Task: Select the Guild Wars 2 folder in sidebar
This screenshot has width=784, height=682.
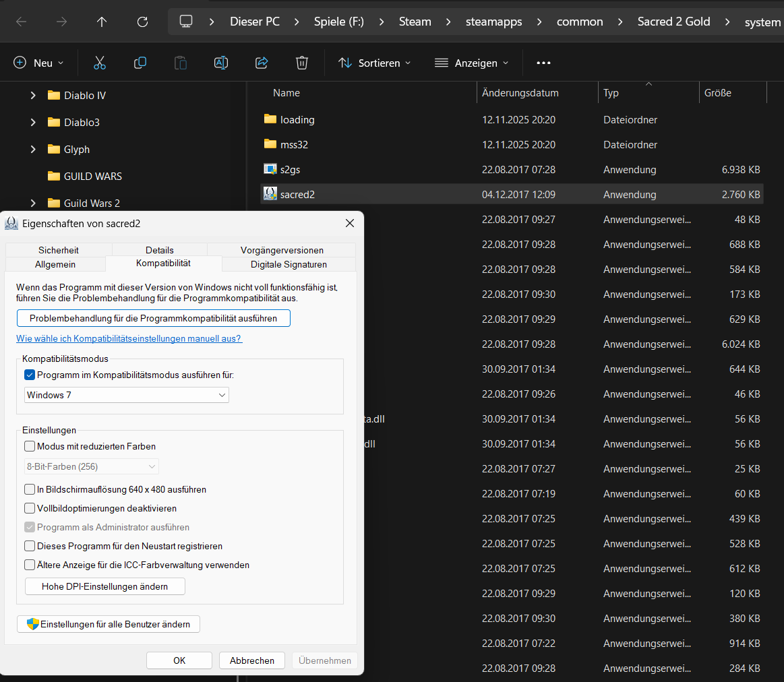Action: (84, 203)
